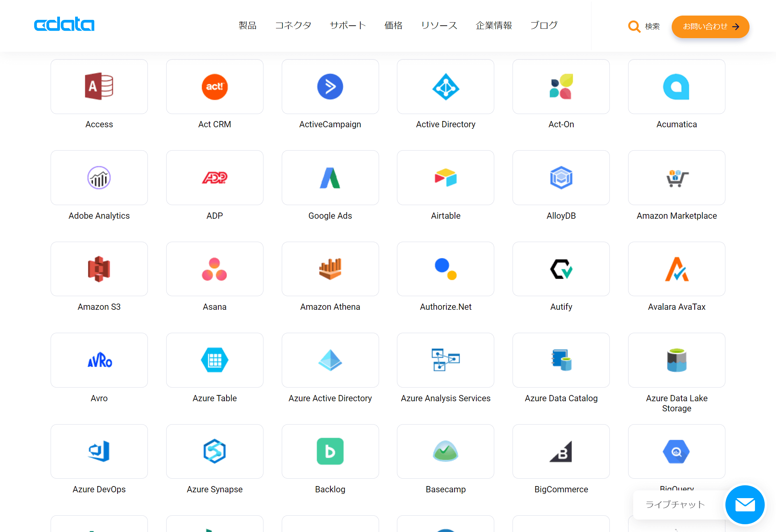
Task: Select the Asana connector icon
Action: (214, 269)
